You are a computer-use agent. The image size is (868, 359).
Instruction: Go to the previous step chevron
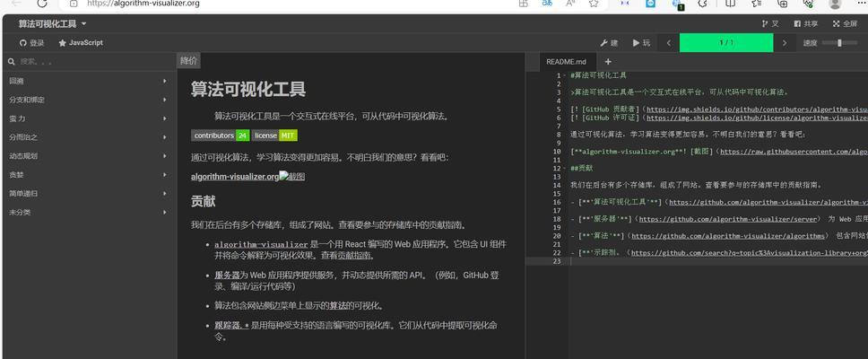(x=669, y=43)
